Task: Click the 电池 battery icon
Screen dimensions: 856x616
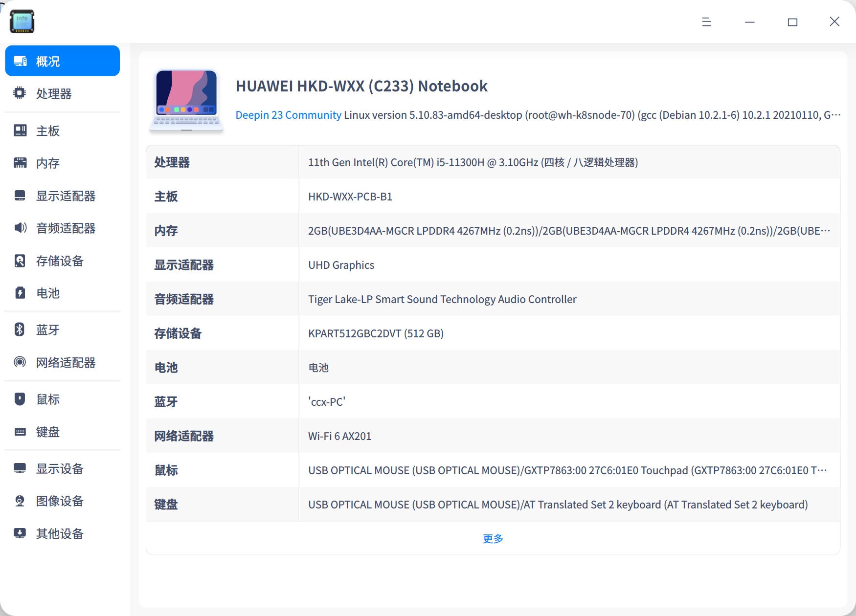Action: coord(20,293)
